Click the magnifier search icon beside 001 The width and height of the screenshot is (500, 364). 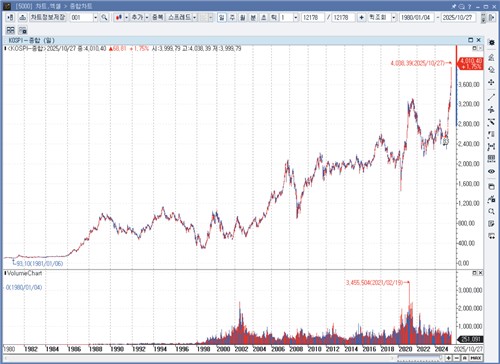click(104, 17)
